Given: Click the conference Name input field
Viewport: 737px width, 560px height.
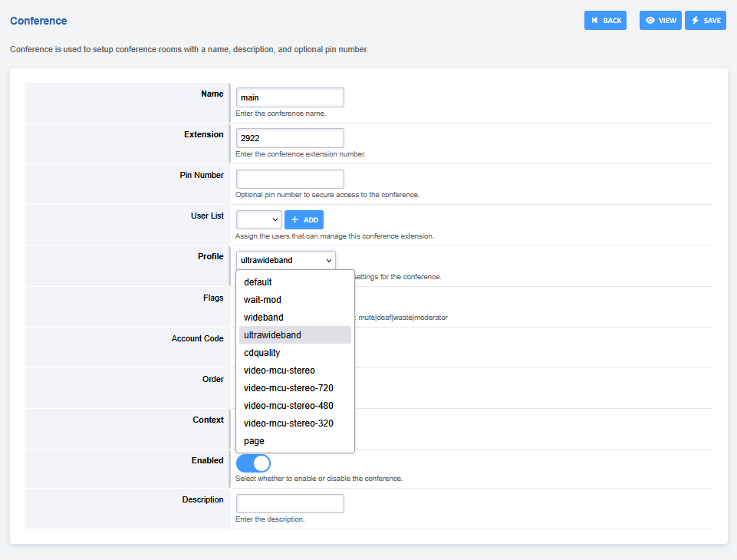Looking at the screenshot, I should 290,97.
